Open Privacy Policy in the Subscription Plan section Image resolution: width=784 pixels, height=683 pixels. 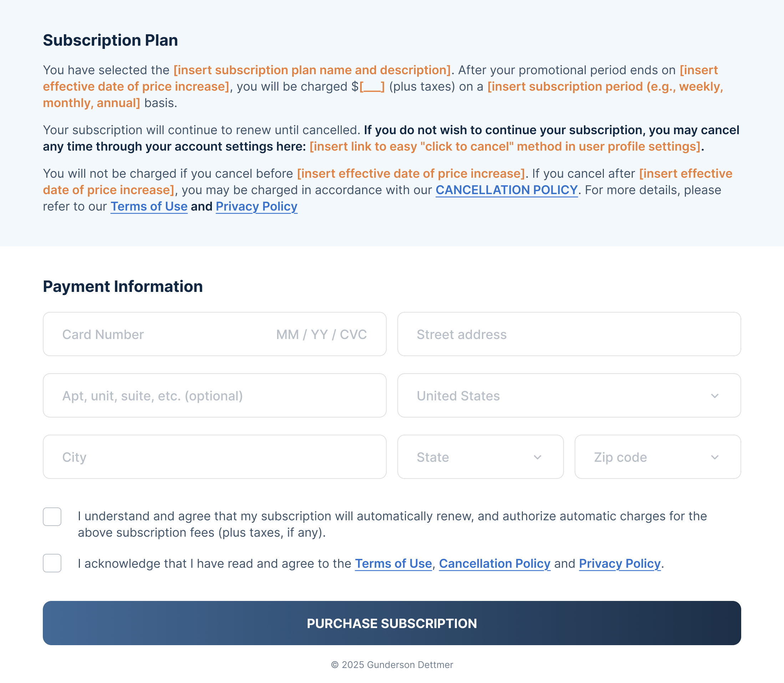[x=256, y=206]
